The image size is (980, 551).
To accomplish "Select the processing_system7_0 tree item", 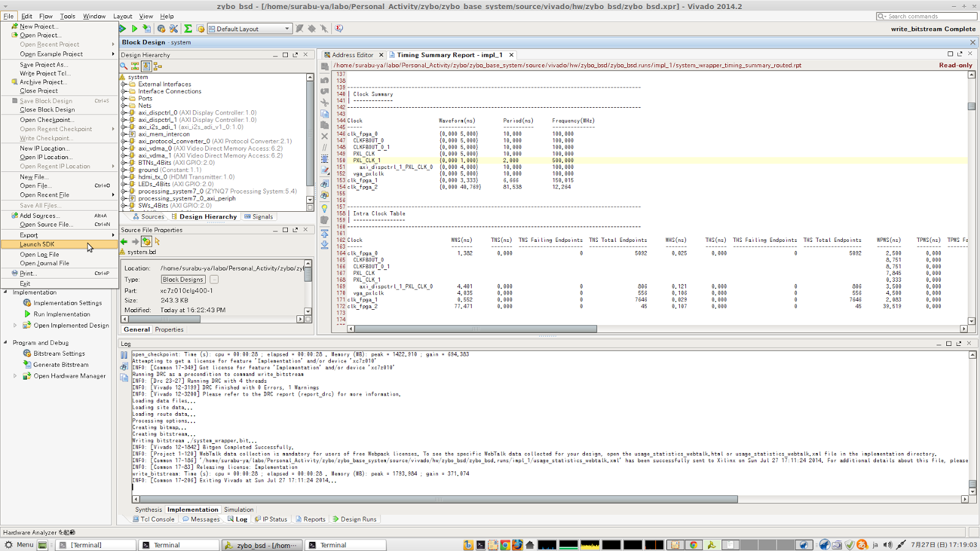I will pyautogui.click(x=217, y=191).
